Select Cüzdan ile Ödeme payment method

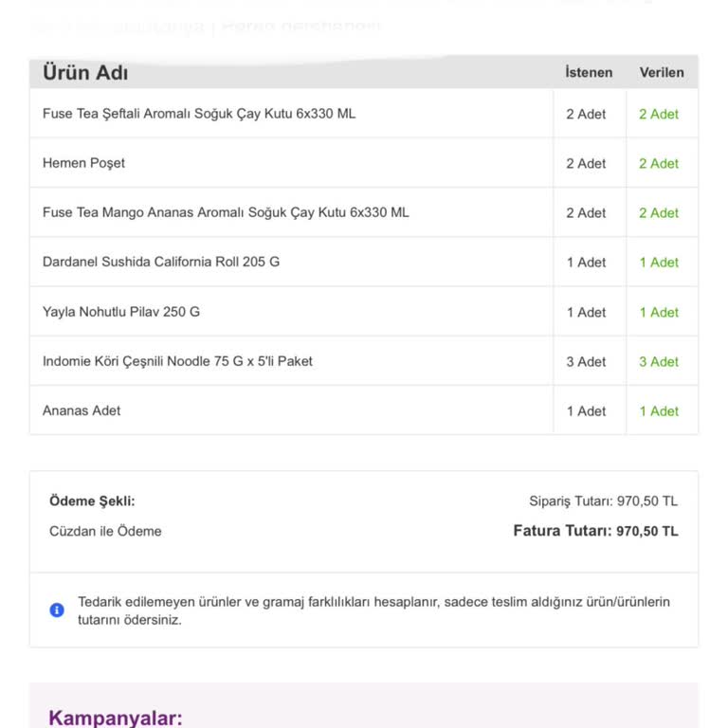[x=105, y=532]
